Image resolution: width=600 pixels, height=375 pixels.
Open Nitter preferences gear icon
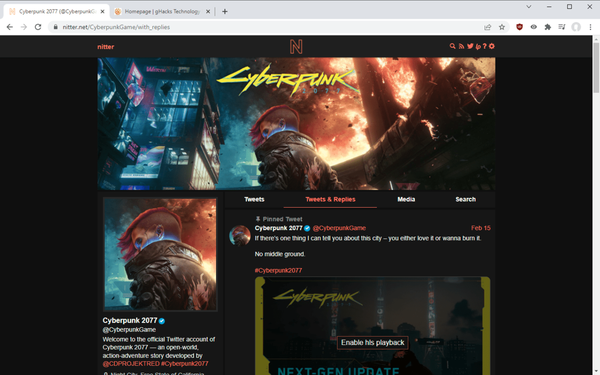coord(492,46)
